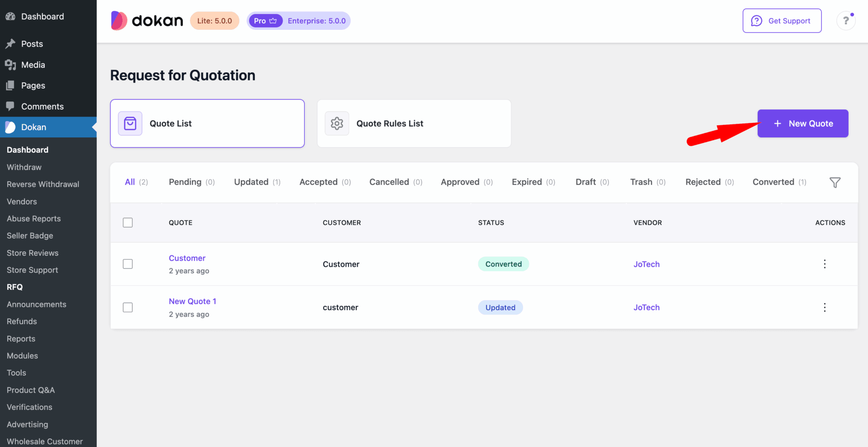Filter quotes by Approved status
868x447 pixels.
tap(467, 182)
